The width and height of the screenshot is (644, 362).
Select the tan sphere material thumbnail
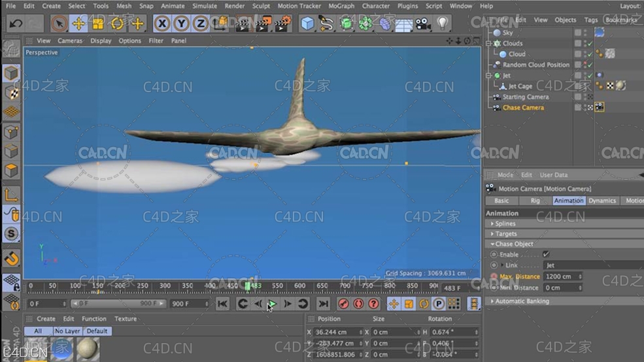[x=88, y=349]
